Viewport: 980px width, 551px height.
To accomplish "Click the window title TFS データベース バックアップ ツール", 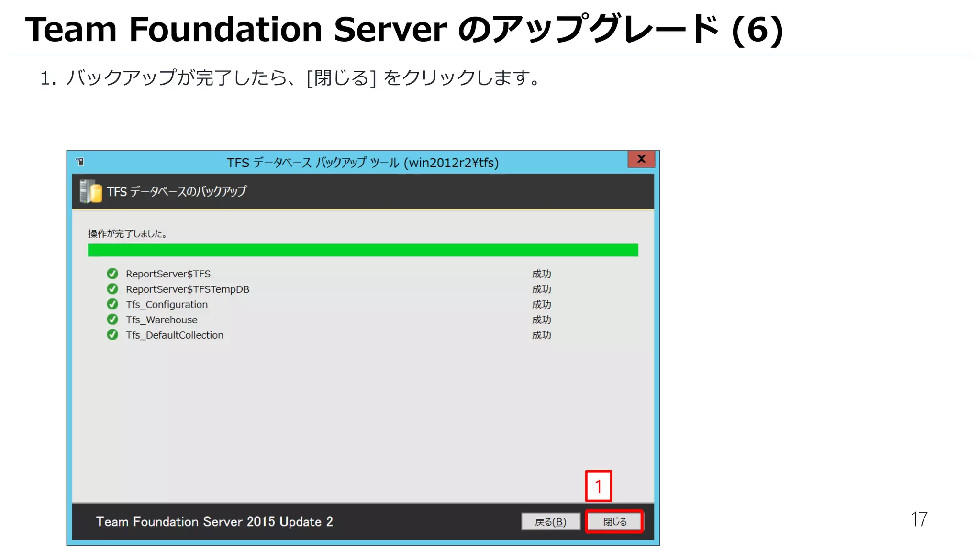I will (x=363, y=163).
